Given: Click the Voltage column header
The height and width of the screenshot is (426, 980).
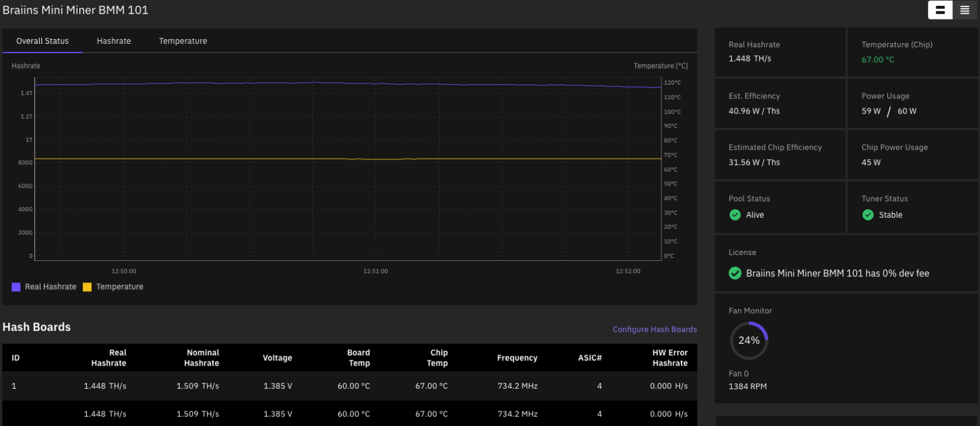Looking at the screenshot, I should click(x=277, y=358).
